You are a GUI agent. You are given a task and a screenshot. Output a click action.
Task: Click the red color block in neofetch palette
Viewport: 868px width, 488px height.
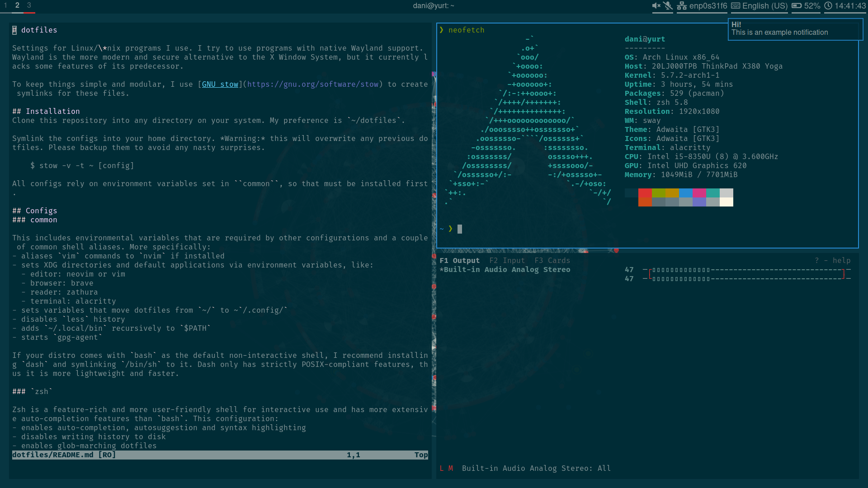pyautogui.click(x=645, y=193)
